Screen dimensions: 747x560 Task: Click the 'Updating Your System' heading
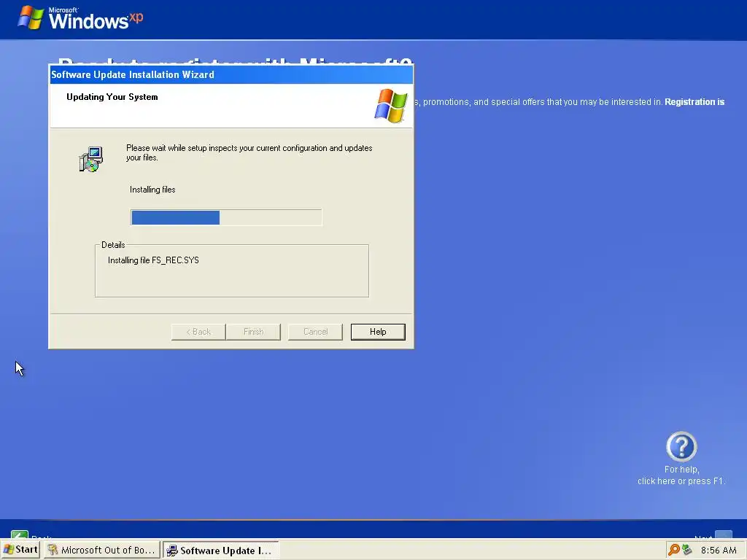coord(112,97)
